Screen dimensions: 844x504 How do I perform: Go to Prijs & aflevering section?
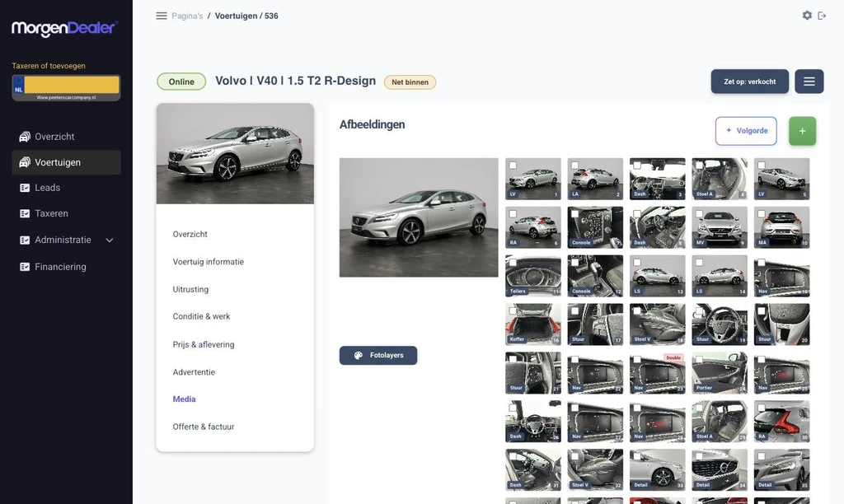point(204,345)
